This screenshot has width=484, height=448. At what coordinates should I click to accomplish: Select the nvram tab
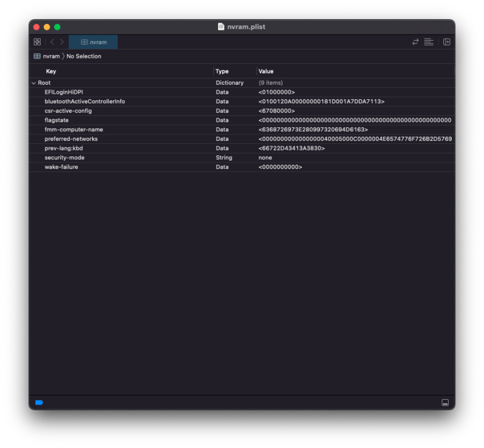(x=93, y=42)
